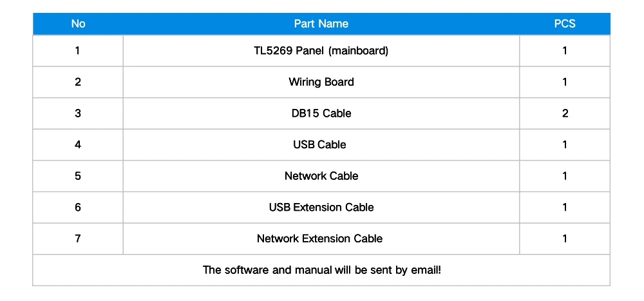This screenshot has width=644, height=301.
Task: Click row number 7 in No column
Action: click(78, 238)
